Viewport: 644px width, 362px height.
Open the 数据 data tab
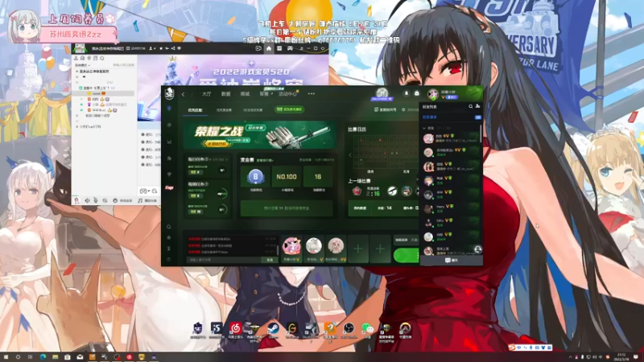tap(226, 94)
